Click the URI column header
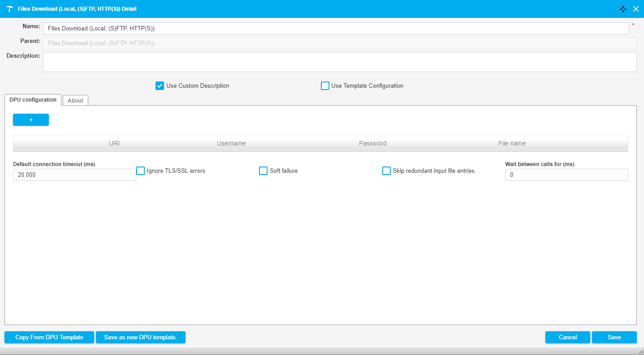The width and height of the screenshot is (644, 355). [114, 144]
